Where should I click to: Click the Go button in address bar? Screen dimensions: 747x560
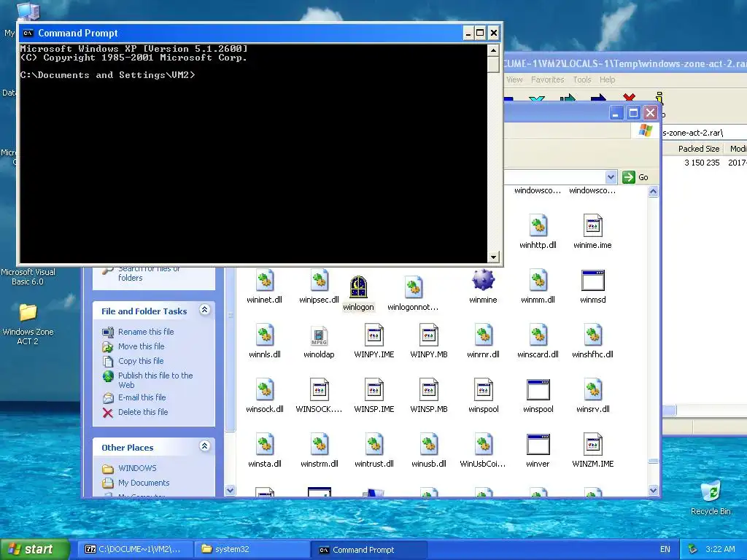635,177
